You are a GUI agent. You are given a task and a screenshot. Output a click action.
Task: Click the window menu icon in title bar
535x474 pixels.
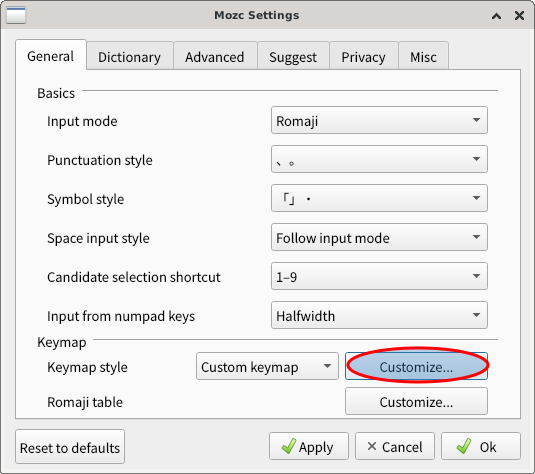click(x=16, y=15)
